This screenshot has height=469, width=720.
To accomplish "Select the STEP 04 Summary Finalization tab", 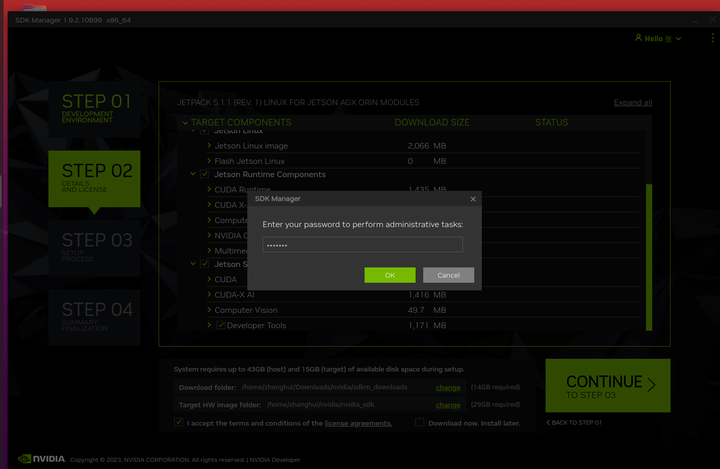I will click(94, 317).
